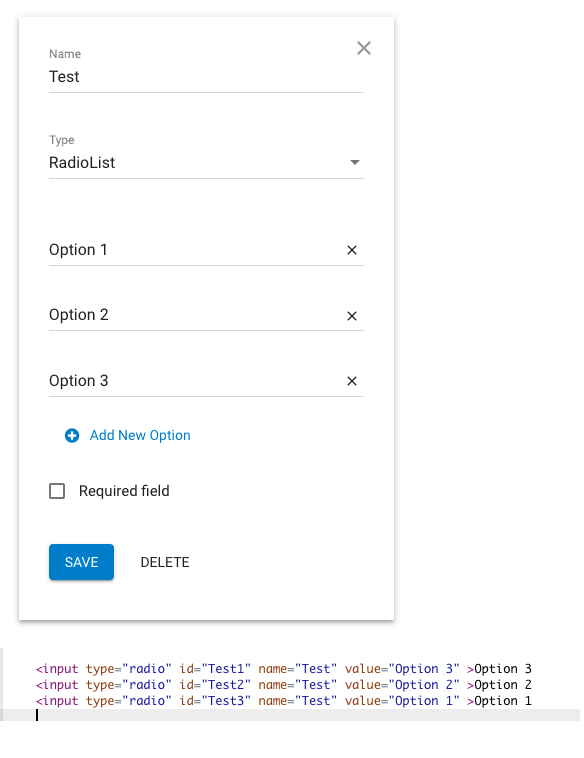Close the field editor dialog
Viewport: 584px width, 758px height.
click(364, 48)
